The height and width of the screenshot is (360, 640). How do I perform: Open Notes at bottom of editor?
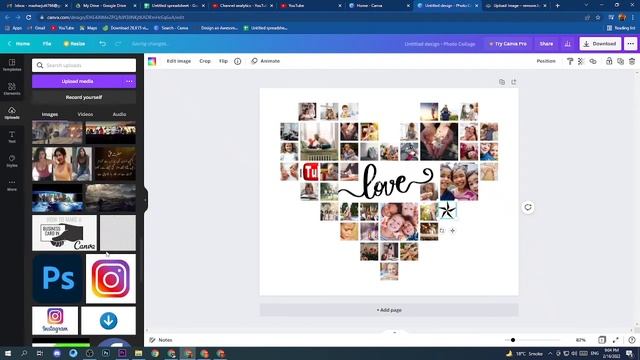161,340
